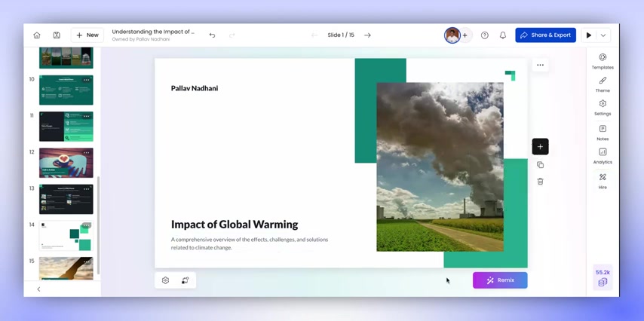The width and height of the screenshot is (644, 321).
Task: Click the redo arrow icon
Action: (232, 35)
